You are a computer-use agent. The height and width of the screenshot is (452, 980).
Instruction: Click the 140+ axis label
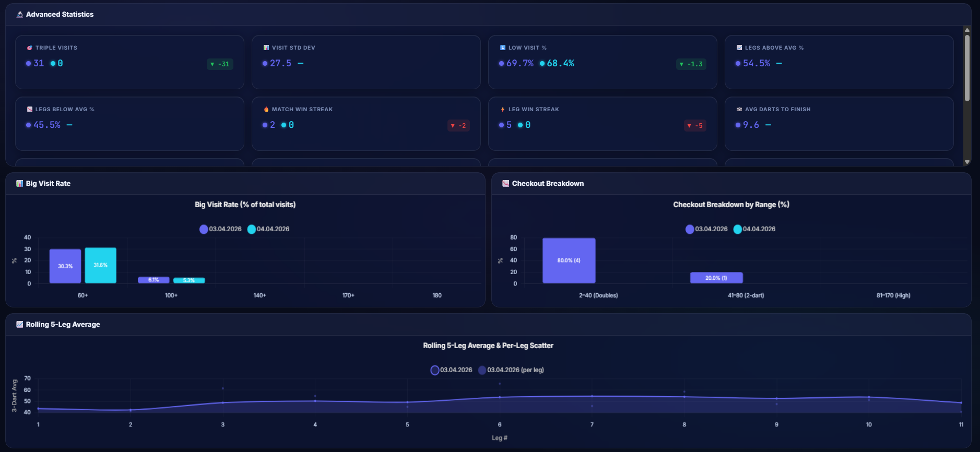(x=260, y=295)
